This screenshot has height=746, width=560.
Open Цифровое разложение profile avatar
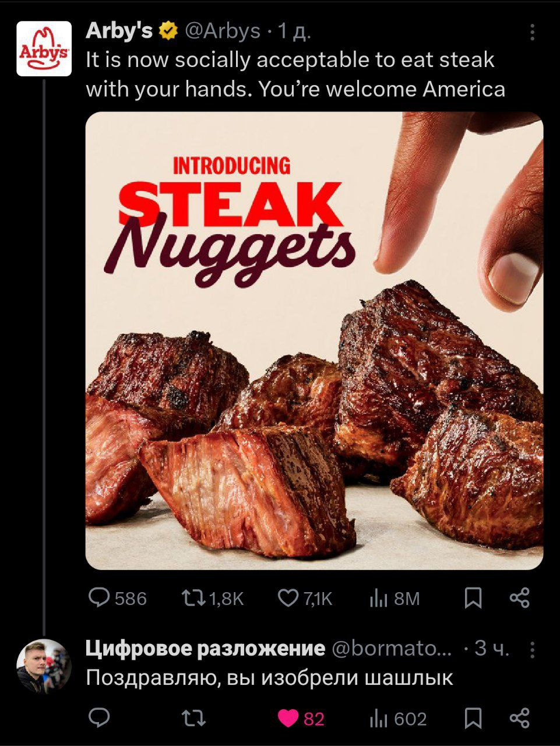tap(44, 666)
